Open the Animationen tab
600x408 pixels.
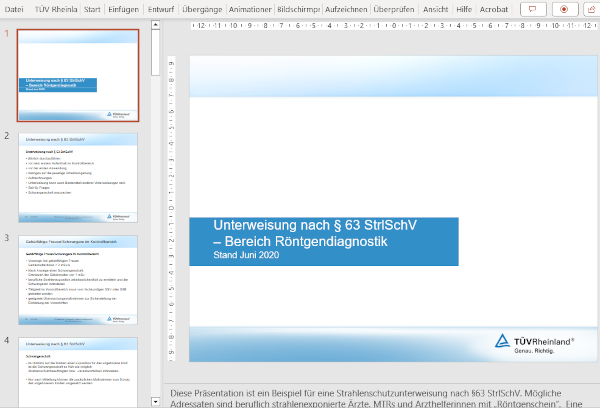click(x=249, y=8)
